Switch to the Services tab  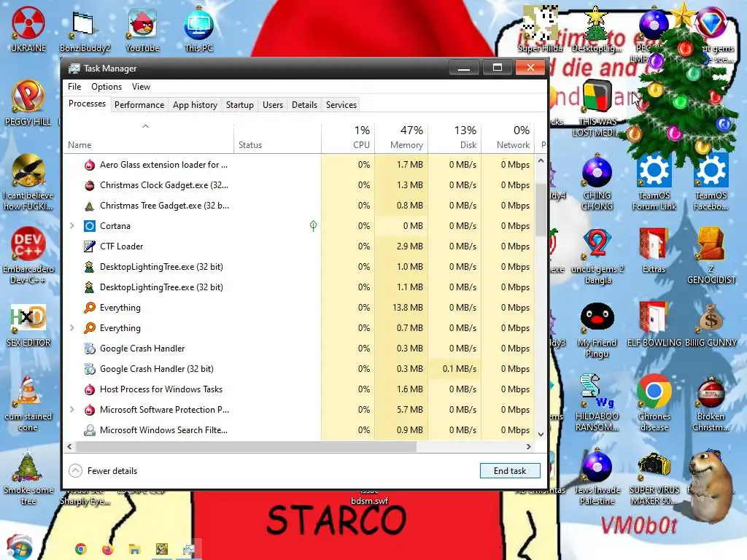[x=341, y=105]
